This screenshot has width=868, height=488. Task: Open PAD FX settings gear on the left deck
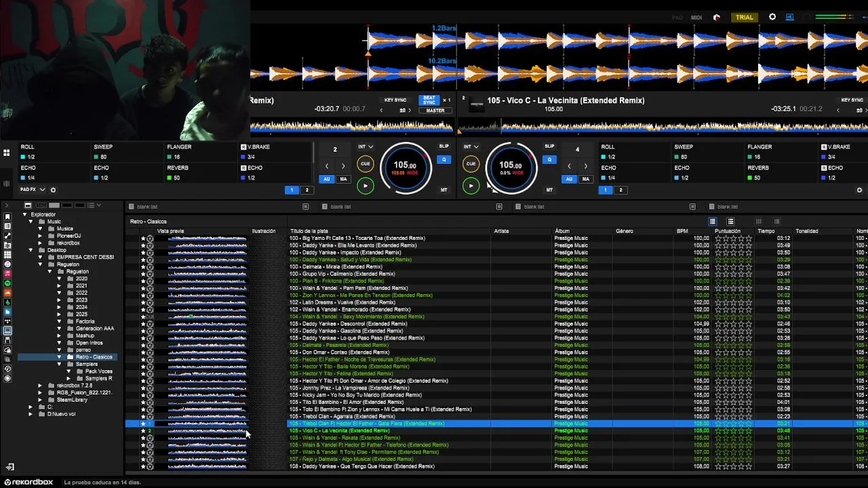click(53, 190)
